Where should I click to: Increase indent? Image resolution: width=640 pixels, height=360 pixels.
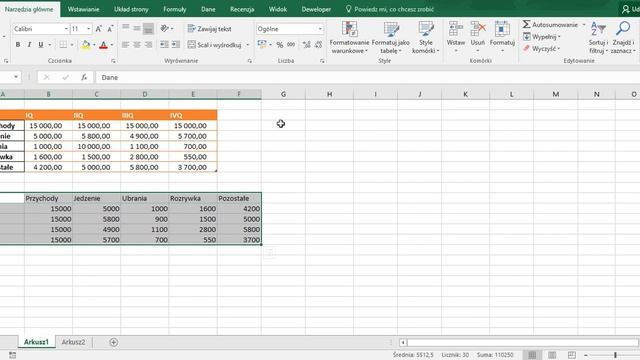point(176,44)
